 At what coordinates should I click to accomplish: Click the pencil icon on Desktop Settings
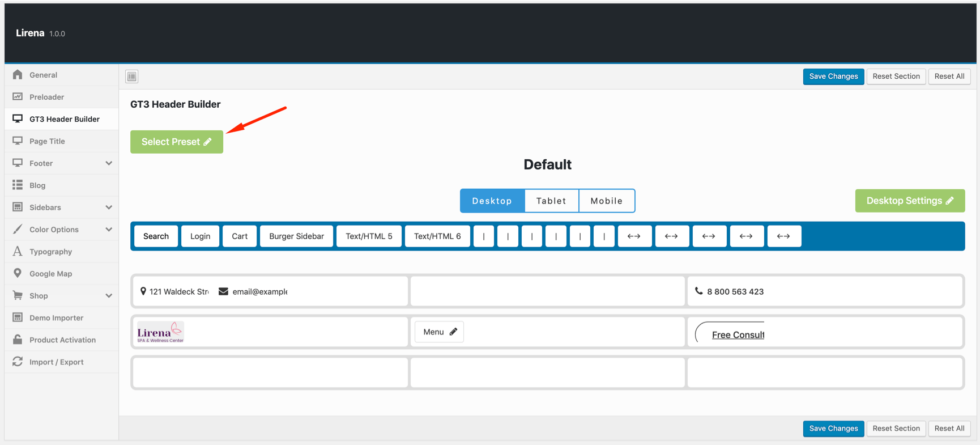950,201
